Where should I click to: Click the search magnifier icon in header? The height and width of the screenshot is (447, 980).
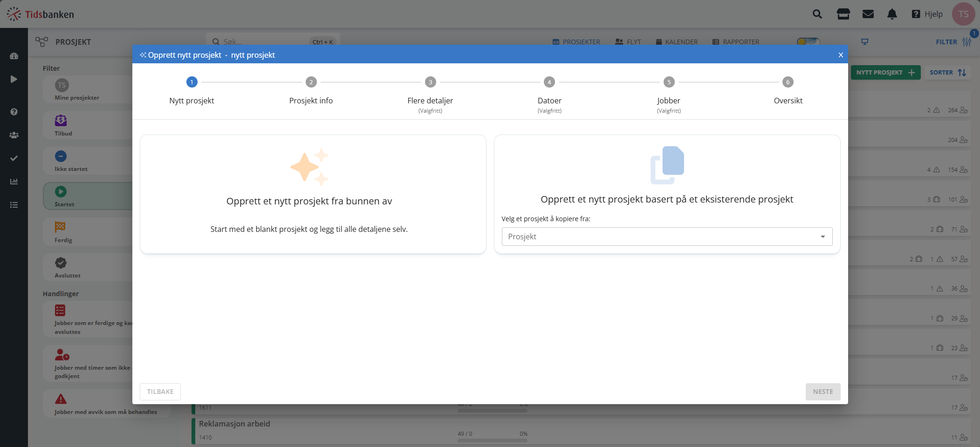tap(817, 14)
